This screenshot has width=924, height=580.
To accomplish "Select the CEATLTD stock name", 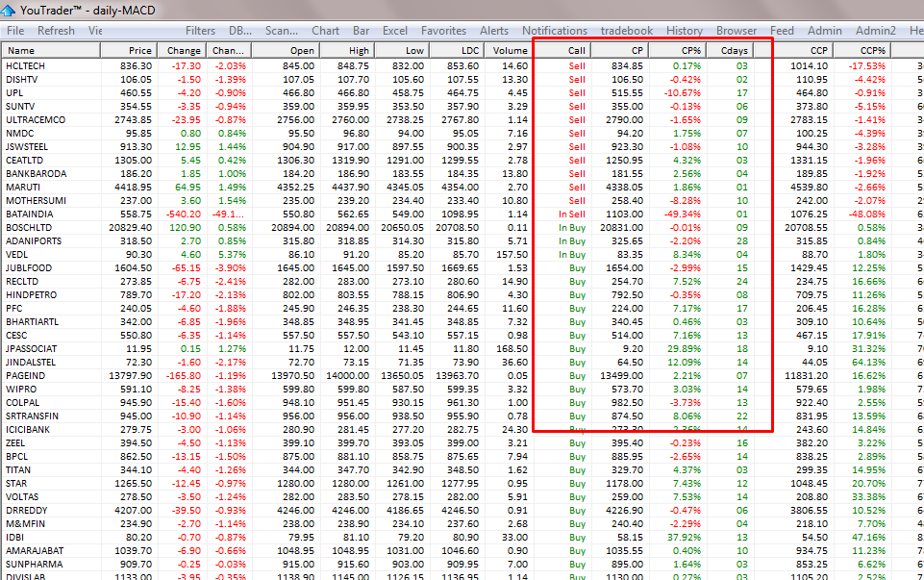I will [x=24, y=161].
